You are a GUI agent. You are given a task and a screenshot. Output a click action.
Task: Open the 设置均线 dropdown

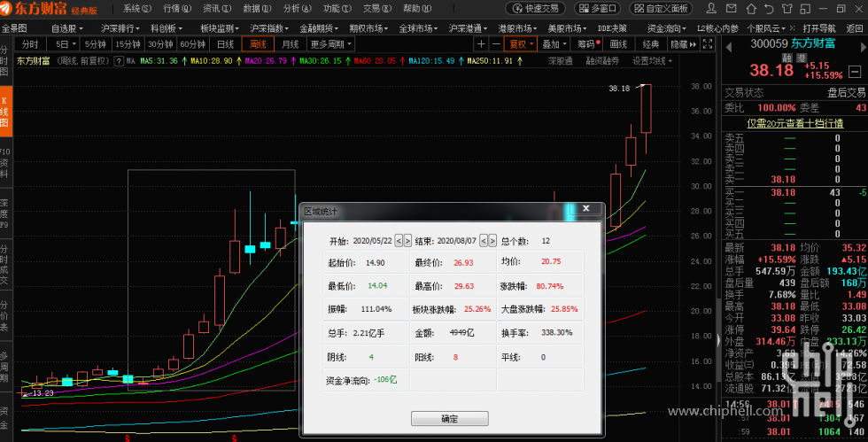(x=652, y=61)
